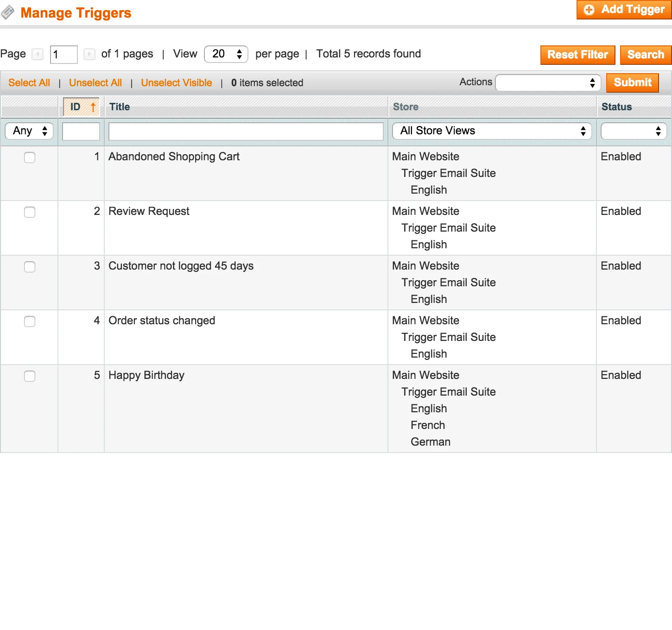This screenshot has width=672, height=630.
Task: Click the previous page arrow icon
Action: [x=38, y=54]
